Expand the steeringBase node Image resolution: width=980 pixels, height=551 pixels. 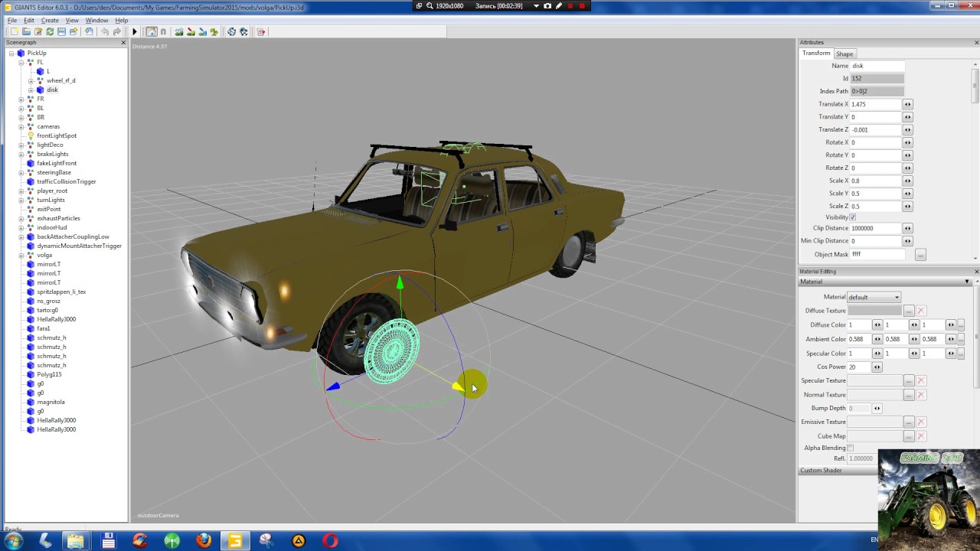21,172
